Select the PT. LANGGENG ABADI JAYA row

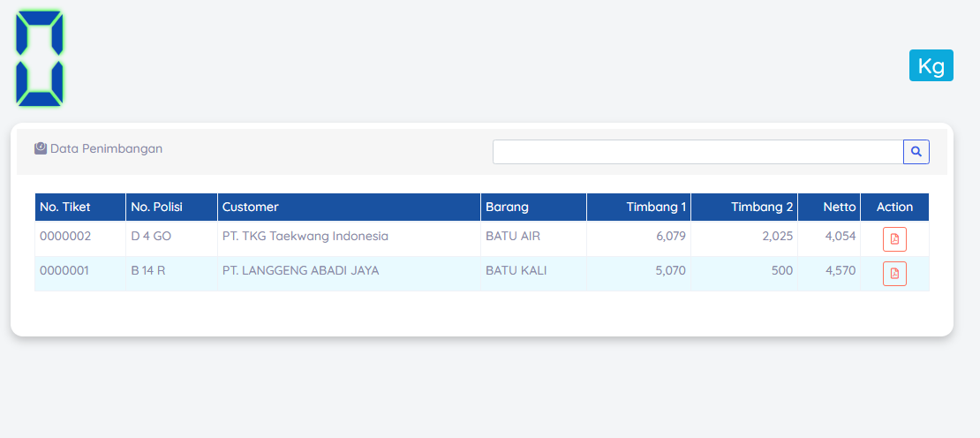point(482,274)
